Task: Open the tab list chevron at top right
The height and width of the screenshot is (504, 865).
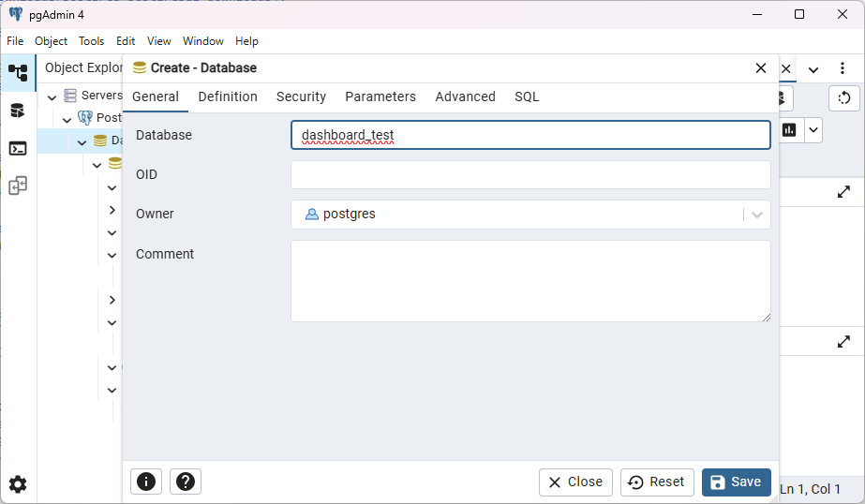Action: coord(813,69)
